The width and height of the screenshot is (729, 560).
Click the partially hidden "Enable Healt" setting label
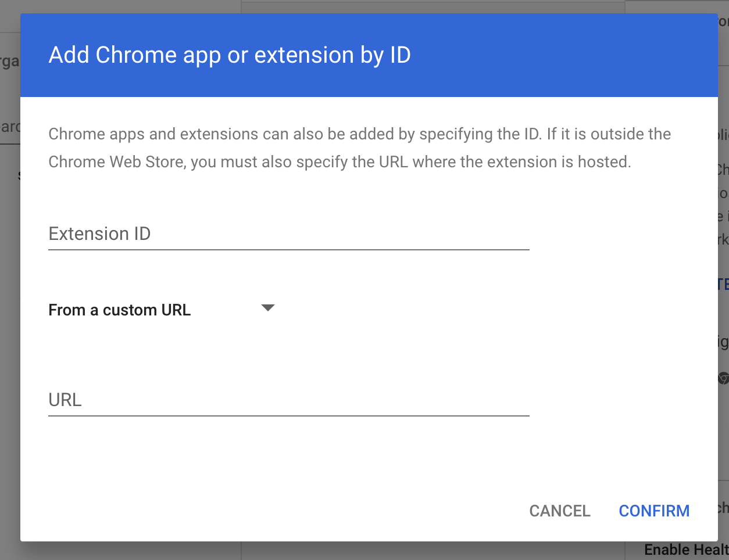(686, 550)
